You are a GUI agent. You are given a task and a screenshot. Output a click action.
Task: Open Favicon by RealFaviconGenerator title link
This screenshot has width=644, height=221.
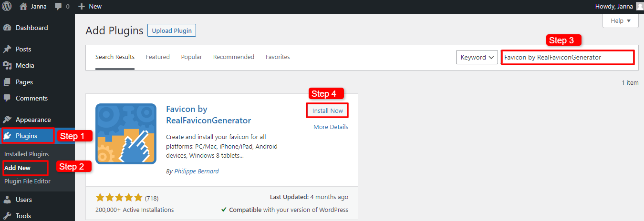(x=208, y=115)
